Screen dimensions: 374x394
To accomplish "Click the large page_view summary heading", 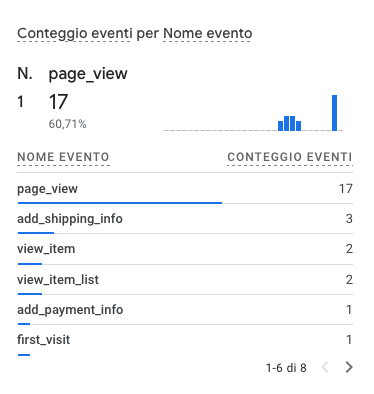I will (x=88, y=74).
